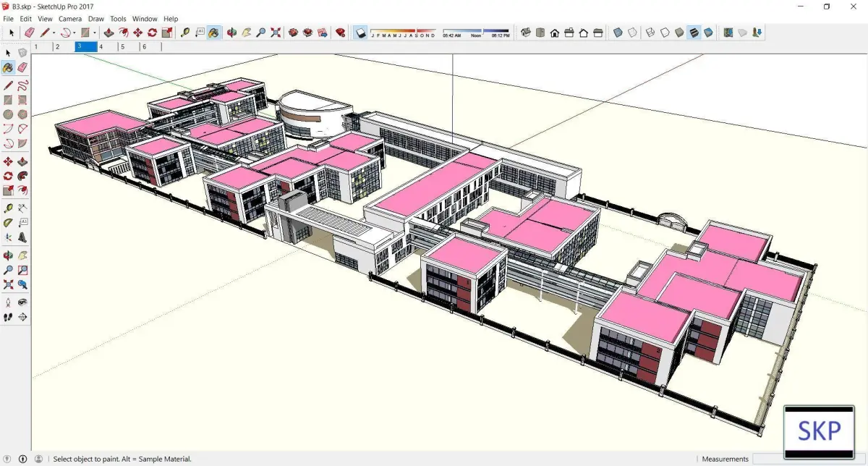Screen dimensions: 868x466
Task: Select Dimensions tool in left toolbar
Action: click(x=22, y=208)
